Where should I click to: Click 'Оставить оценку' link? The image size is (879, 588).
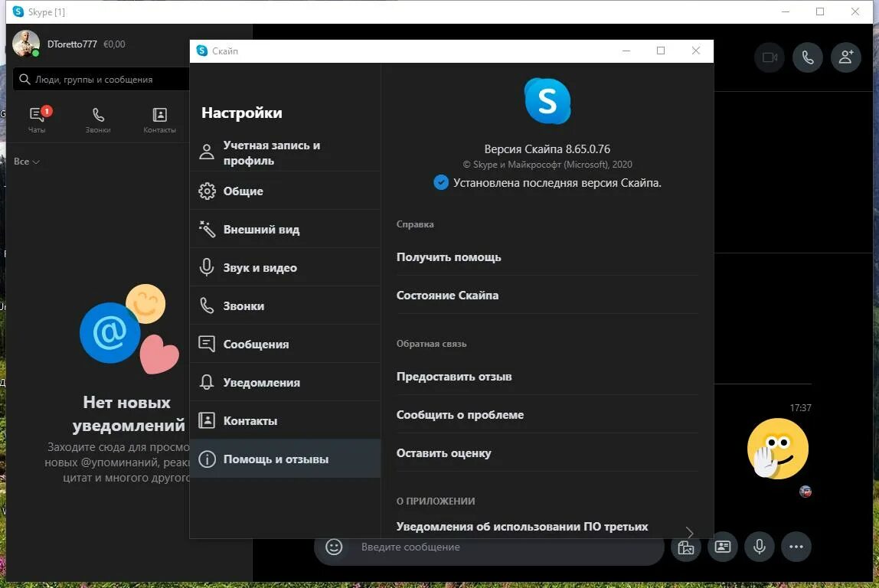pos(443,453)
